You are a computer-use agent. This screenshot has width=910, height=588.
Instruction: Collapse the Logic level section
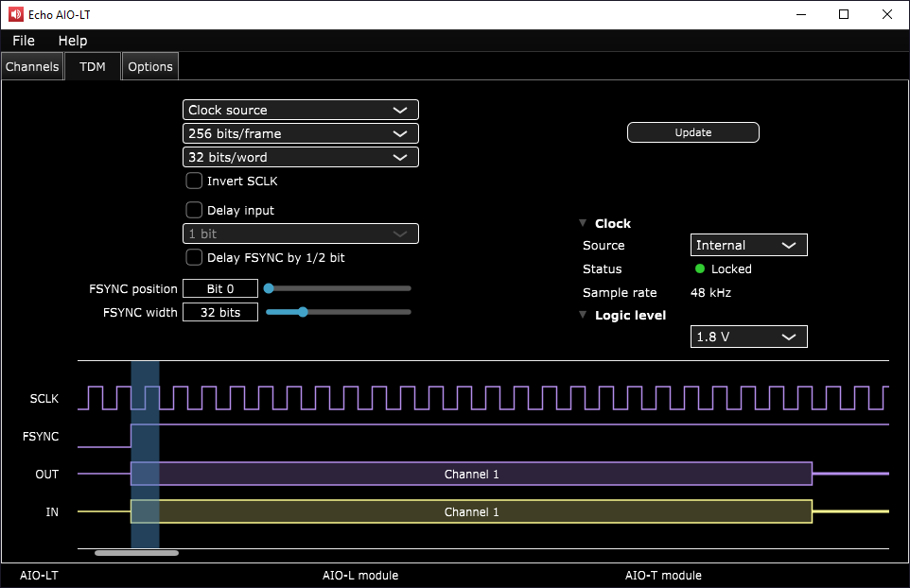click(584, 316)
